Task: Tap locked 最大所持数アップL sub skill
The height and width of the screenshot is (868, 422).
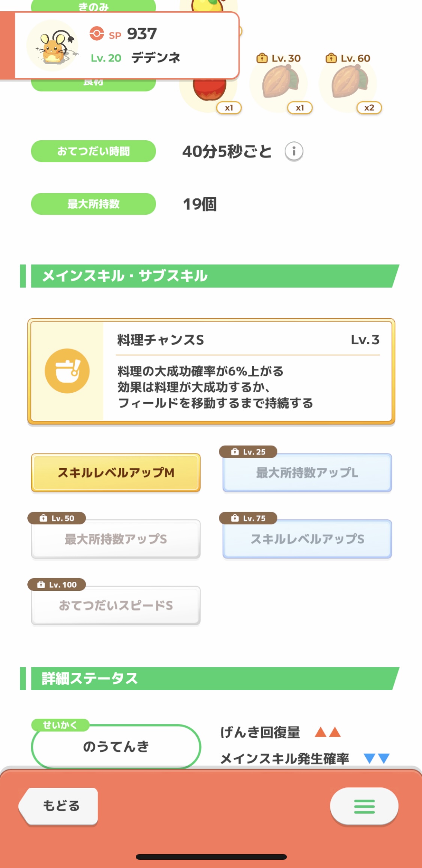Action: click(307, 473)
